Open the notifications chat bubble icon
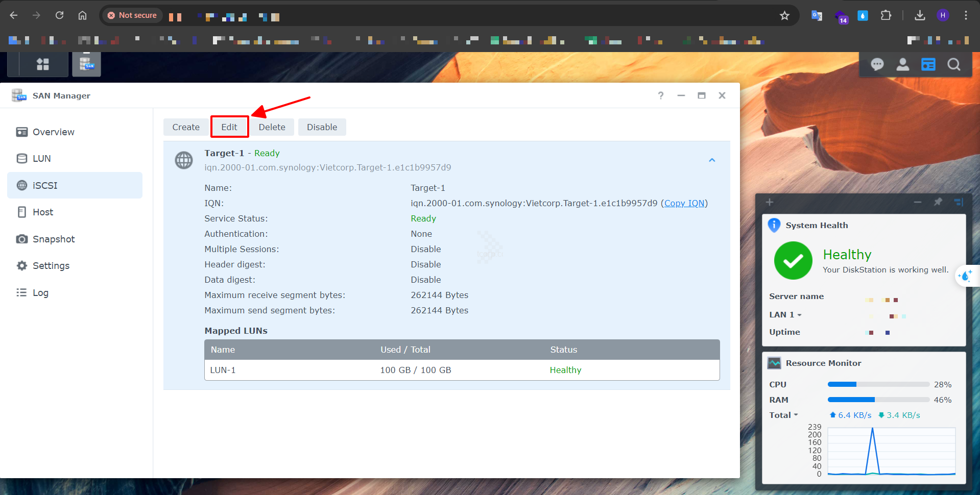 tap(877, 64)
